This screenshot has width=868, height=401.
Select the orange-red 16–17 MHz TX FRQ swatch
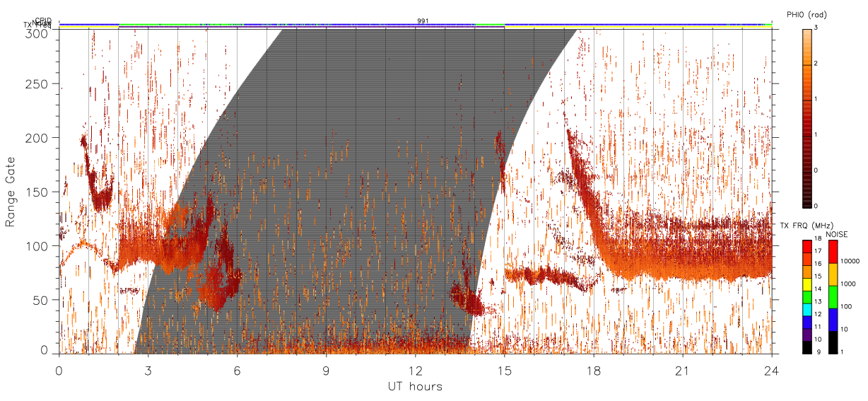pos(807,258)
